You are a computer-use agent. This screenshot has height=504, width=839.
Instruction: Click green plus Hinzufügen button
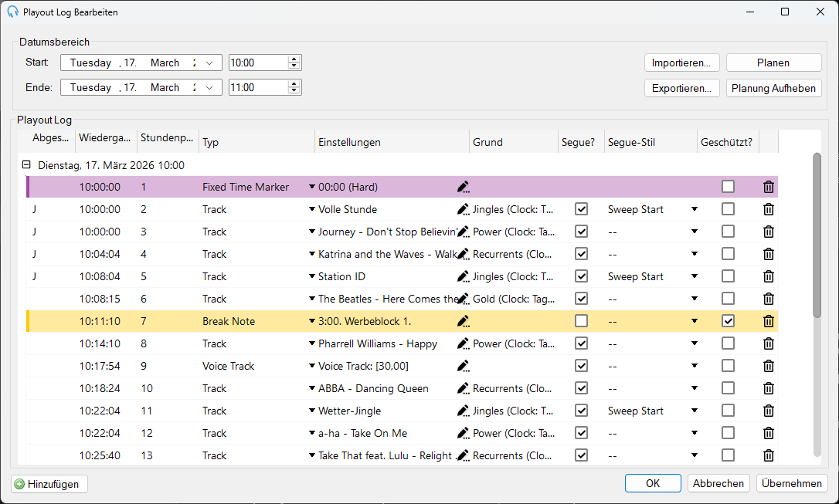[49, 484]
